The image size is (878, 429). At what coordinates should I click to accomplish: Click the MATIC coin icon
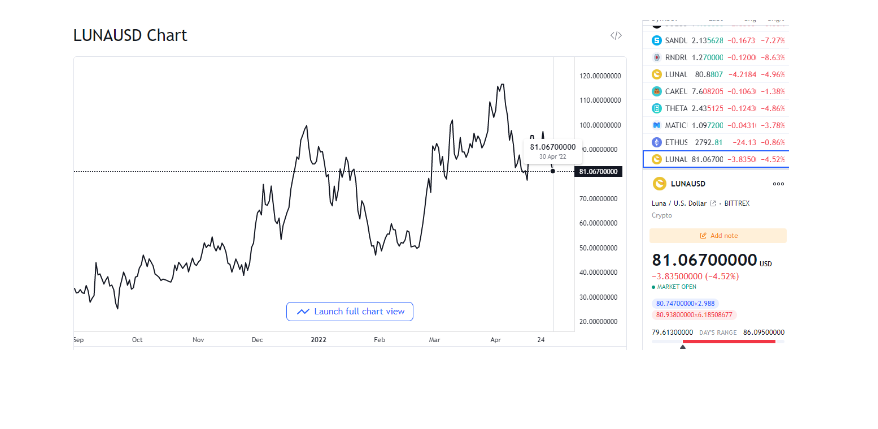(x=657, y=125)
